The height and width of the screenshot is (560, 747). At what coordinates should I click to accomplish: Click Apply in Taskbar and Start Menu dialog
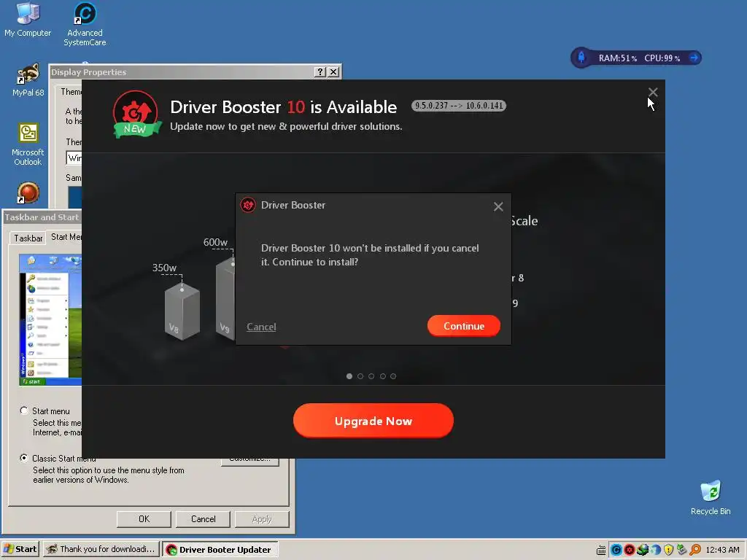[262, 519]
